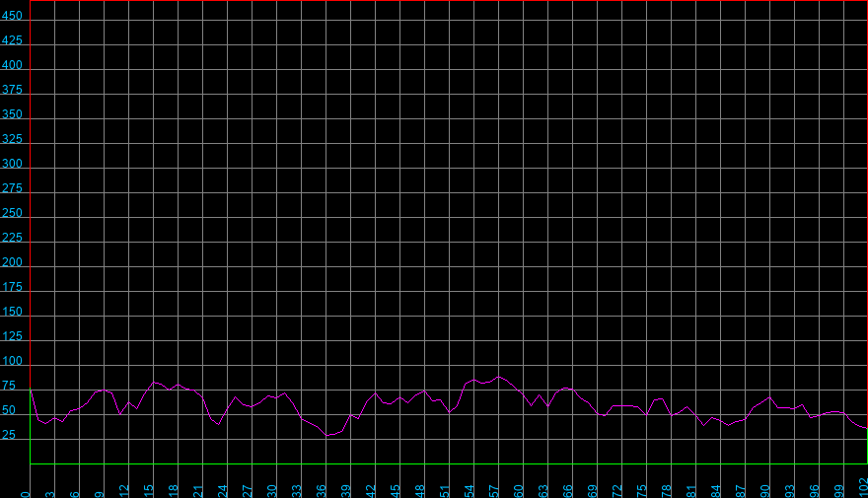Screen dimensions: 868x498
Task: Select the 57 horizontal axis label
Action: pos(494,491)
